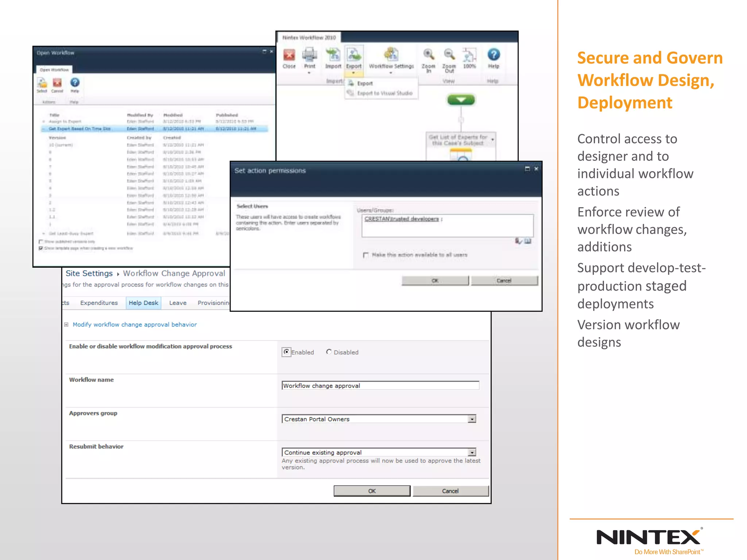Click the Print printer icon
The width and height of the screenshot is (747, 560).
(310, 55)
